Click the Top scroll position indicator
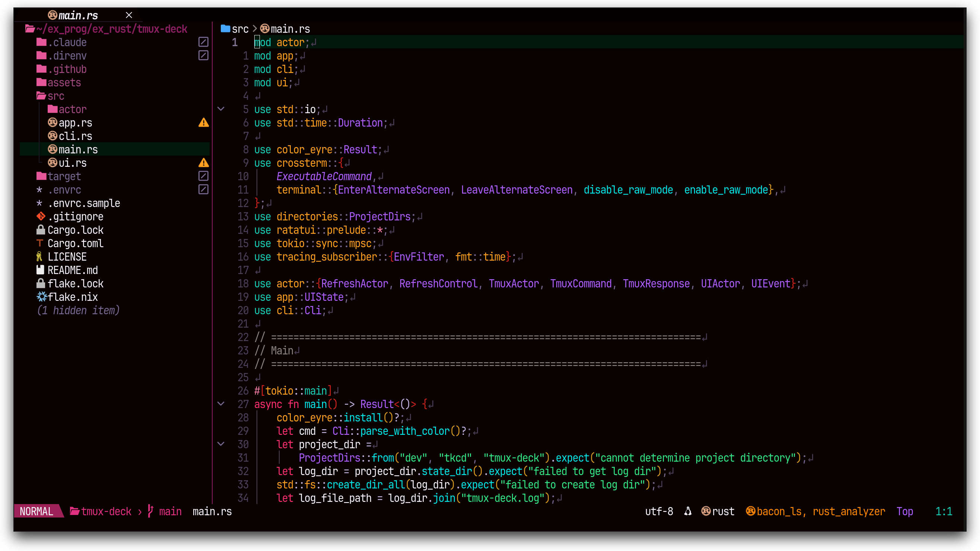This screenshot has width=980, height=551. coord(904,511)
